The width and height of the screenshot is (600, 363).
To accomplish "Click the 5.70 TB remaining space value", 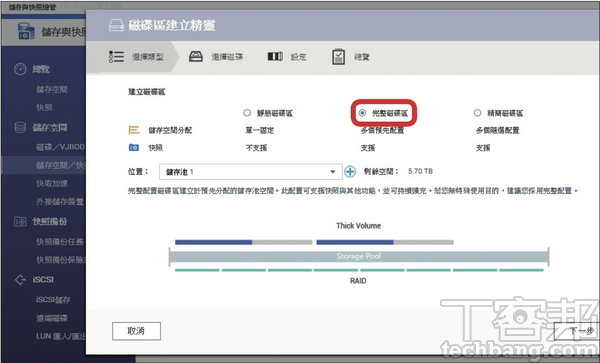I will [421, 171].
